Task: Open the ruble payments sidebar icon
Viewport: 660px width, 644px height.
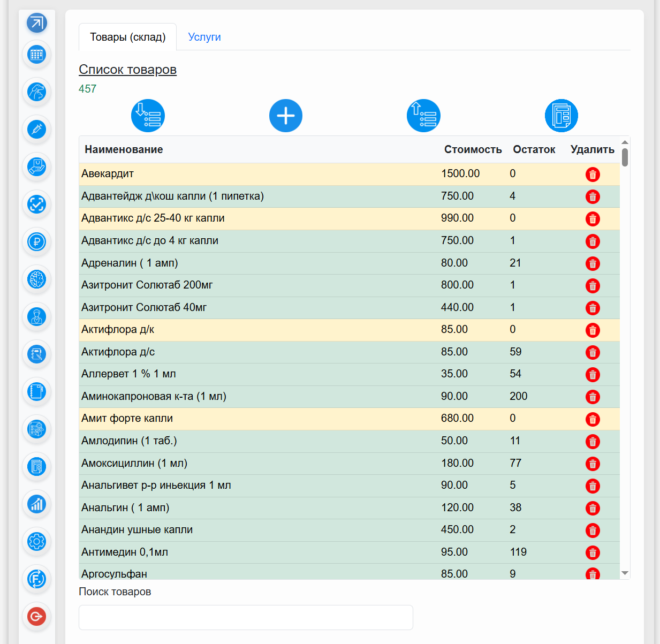Action: tap(37, 242)
